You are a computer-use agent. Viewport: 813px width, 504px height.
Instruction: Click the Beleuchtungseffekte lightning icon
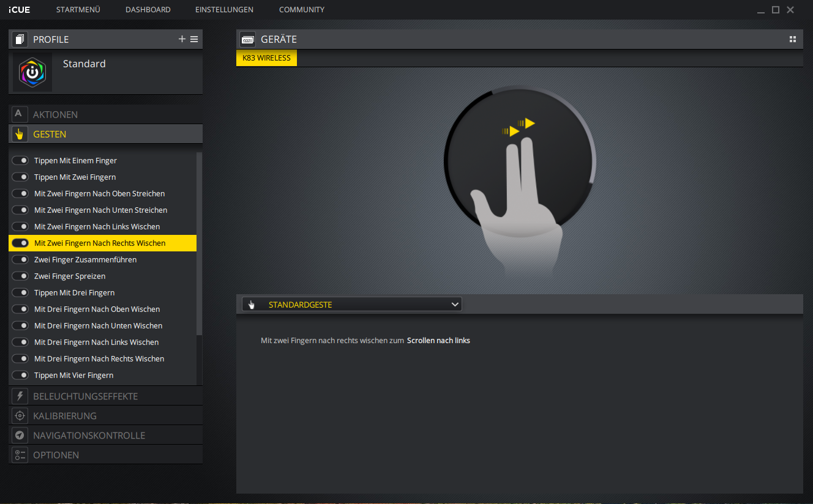(20, 396)
